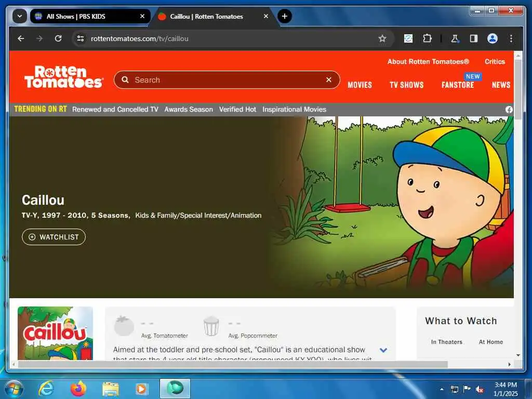Clear the search box with the X
Image resolution: width=532 pixels, height=399 pixels.
point(328,79)
